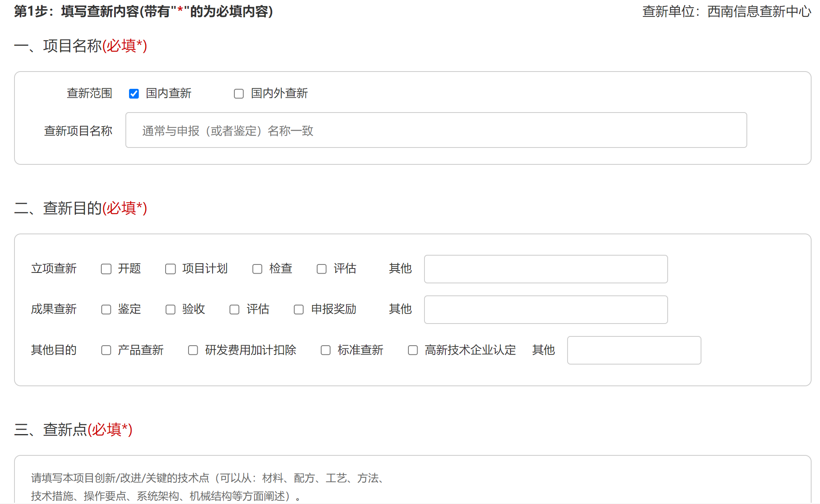Click 其他目的 其他 text field
The height and width of the screenshot is (504, 820).
pos(634,350)
